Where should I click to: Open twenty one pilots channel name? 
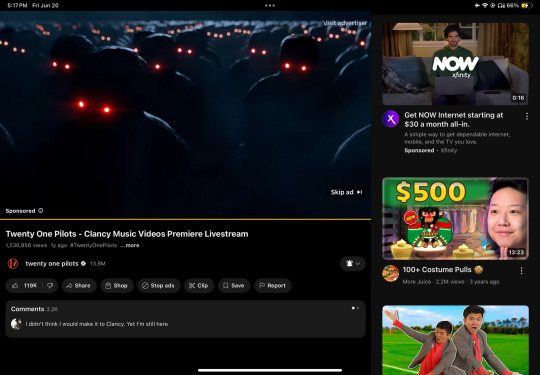point(52,263)
